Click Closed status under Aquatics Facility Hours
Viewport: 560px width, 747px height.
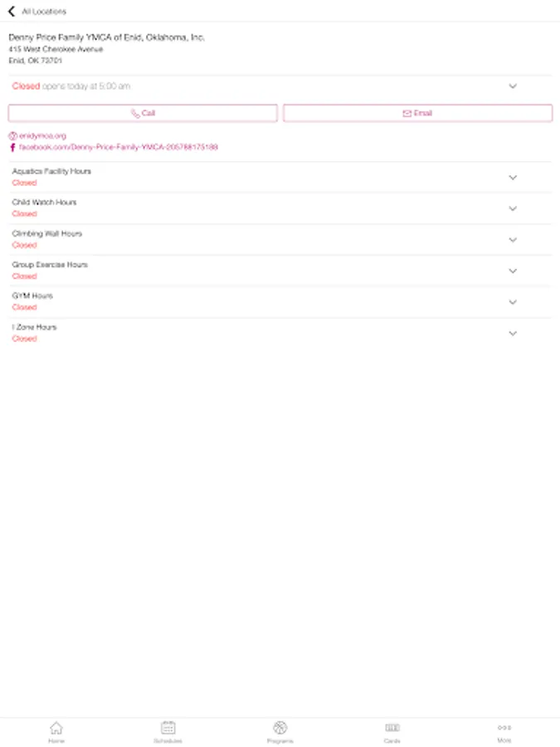[24, 183]
